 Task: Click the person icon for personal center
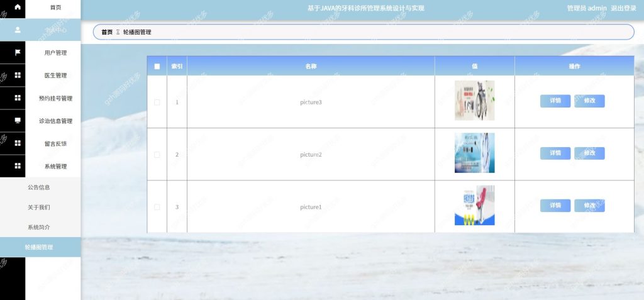(x=18, y=30)
